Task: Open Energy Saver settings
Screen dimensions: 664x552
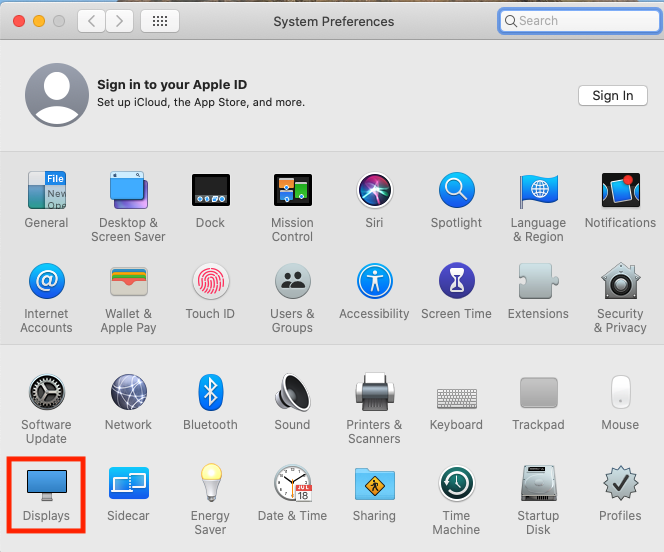Action: click(210, 486)
